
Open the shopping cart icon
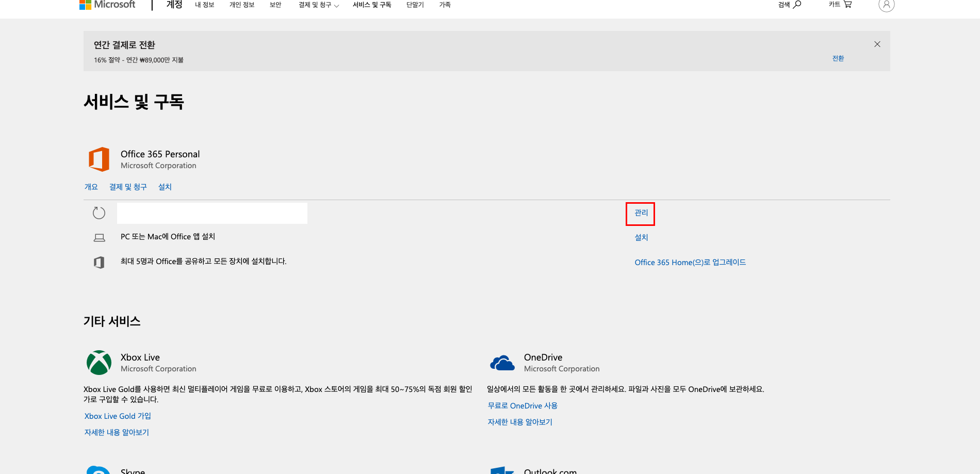tap(847, 5)
